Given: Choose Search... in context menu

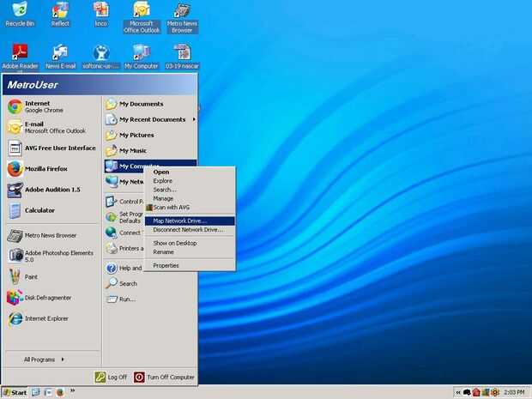Looking at the screenshot, I should pyautogui.click(x=190, y=190).
